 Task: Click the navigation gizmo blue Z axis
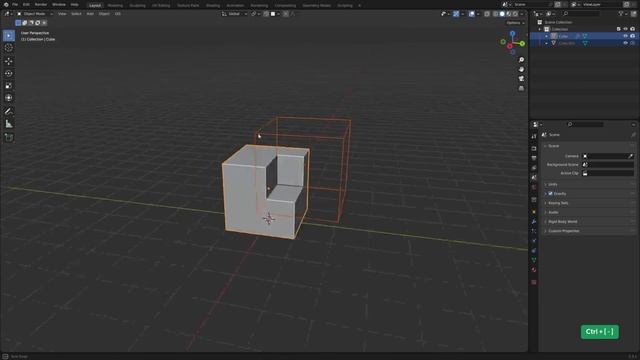click(512, 33)
